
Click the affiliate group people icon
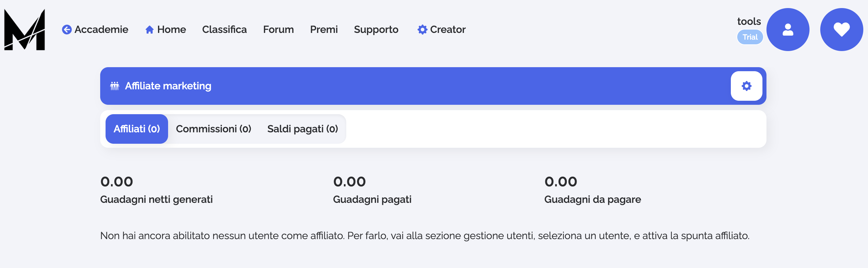tap(115, 86)
